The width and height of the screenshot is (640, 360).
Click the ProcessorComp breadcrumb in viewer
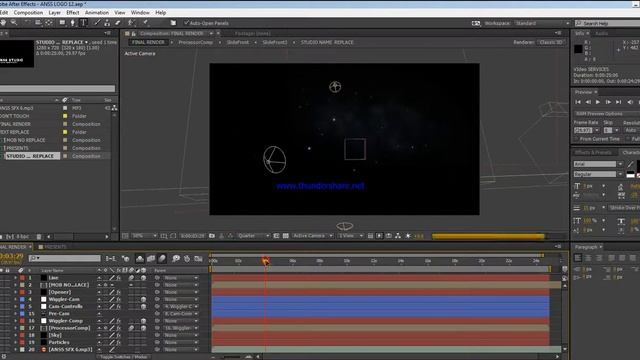pos(196,42)
